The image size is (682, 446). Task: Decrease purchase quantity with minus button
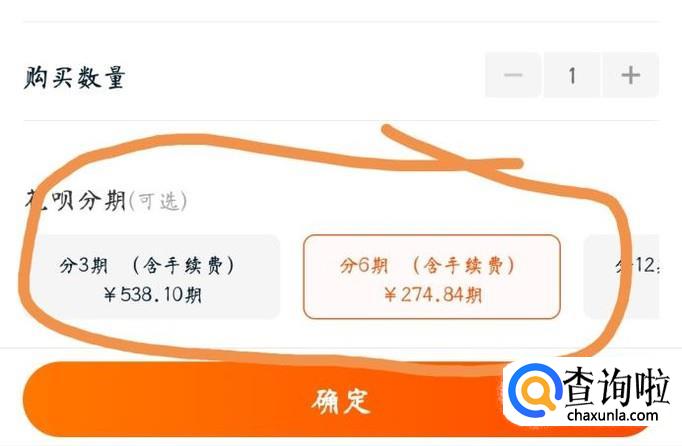point(513,75)
